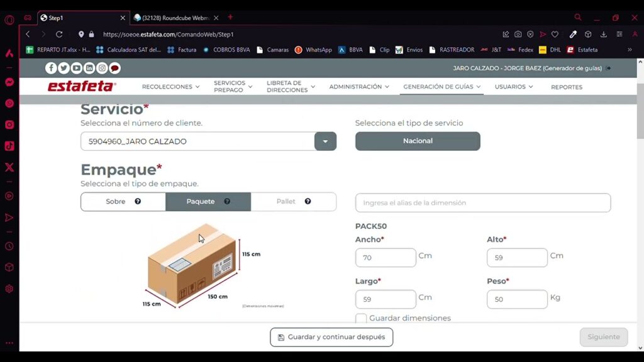Click Guardar y continuar después button
644x362 pixels.
pos(331,337)
